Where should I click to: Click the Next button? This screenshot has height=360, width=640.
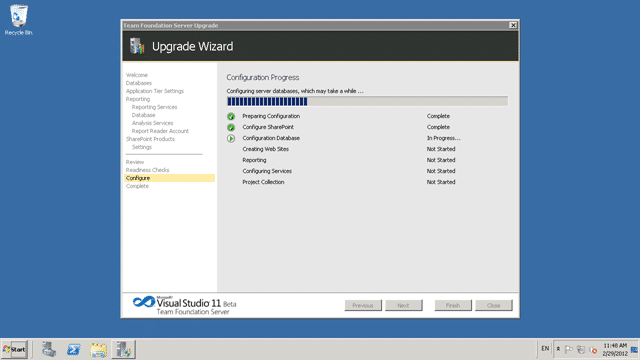(404, 305)
